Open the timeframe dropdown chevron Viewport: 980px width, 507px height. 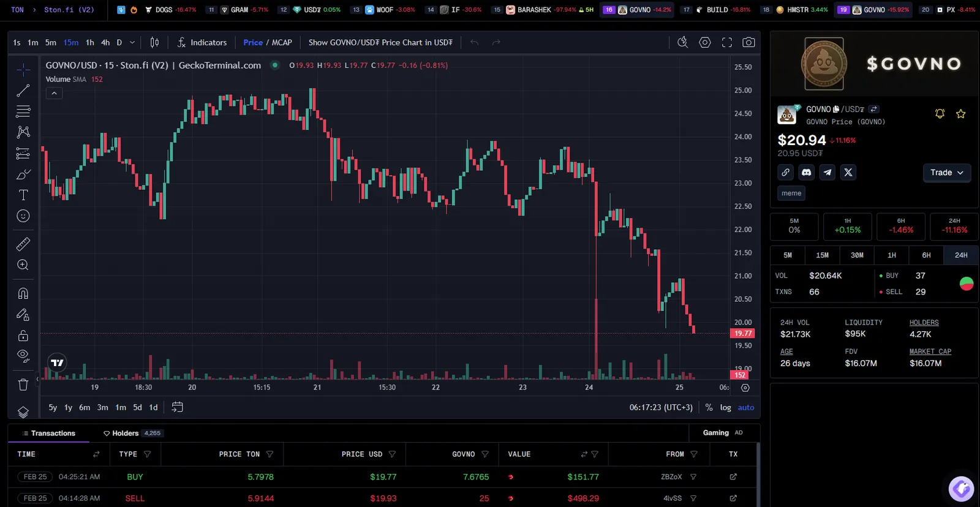click(132, 42)
